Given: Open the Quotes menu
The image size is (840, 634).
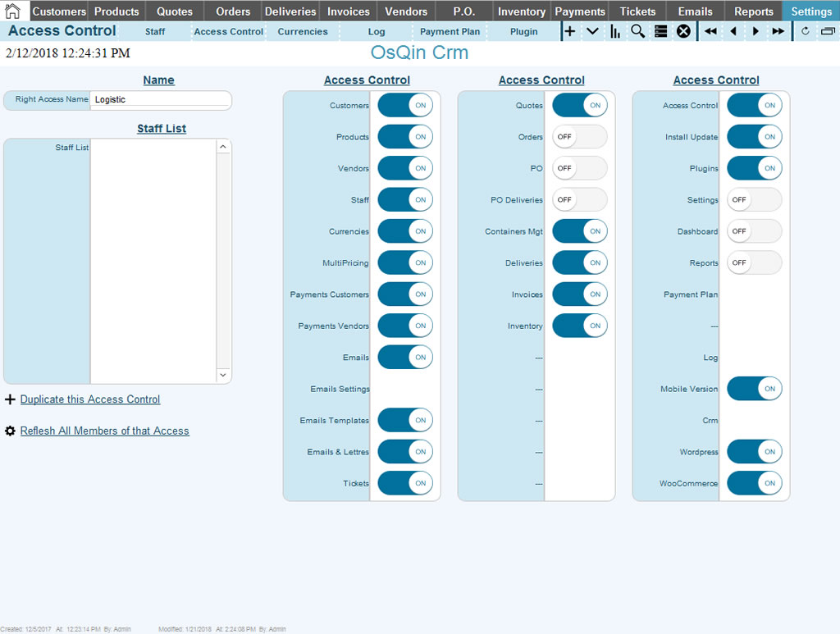Looking at the screenshot, I should coord(175,11).
